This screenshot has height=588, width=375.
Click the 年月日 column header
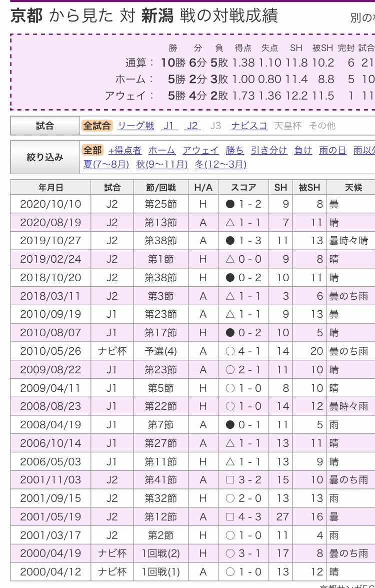[50, 188]
